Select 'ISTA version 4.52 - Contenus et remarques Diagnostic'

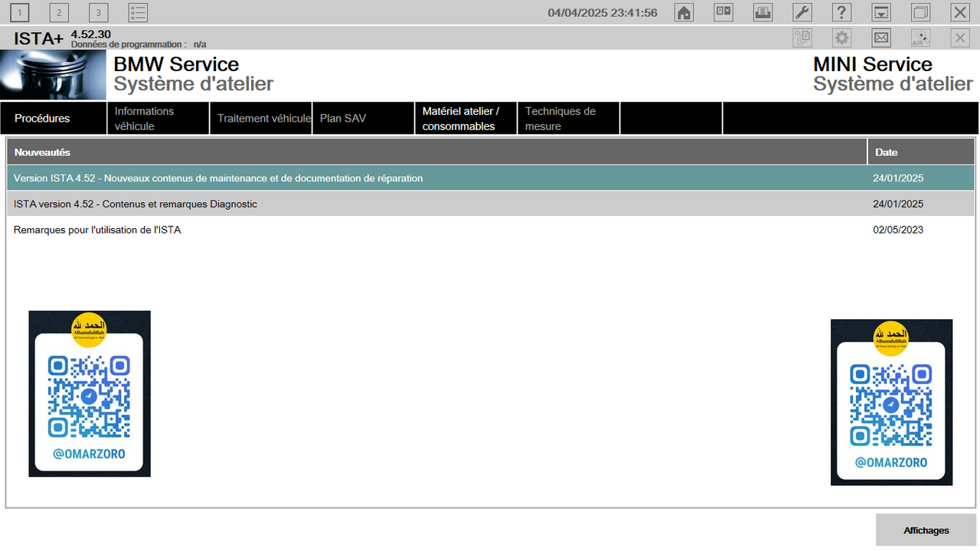[x=491, y=204]
